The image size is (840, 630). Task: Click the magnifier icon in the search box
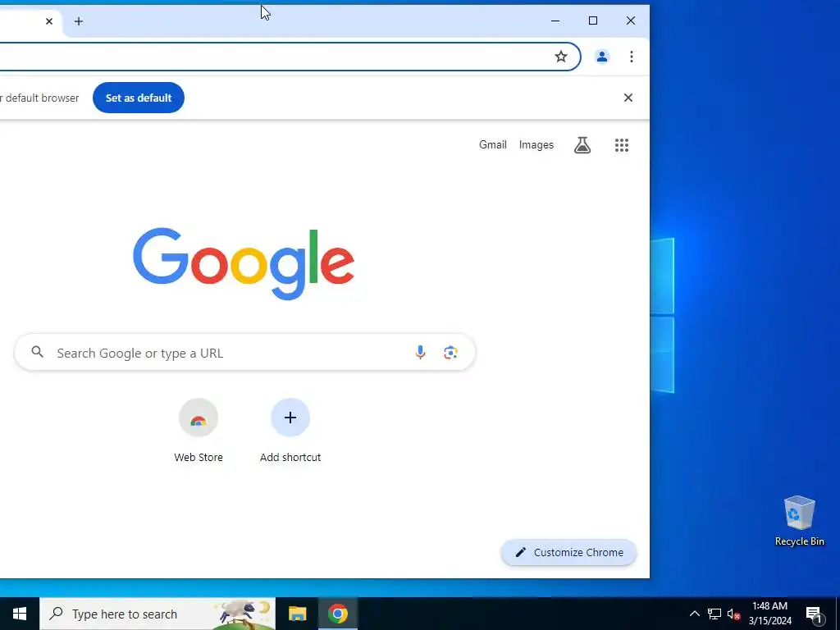tap(38, 352)
